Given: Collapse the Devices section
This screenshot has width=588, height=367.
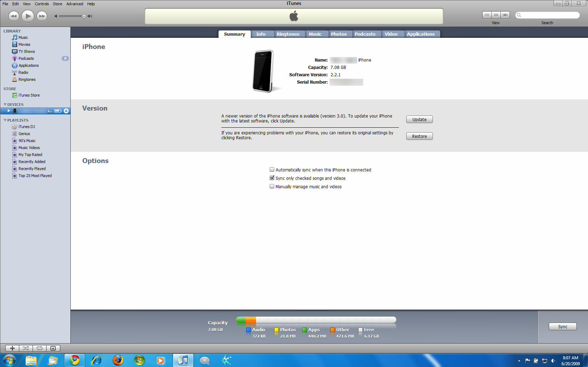Looking at the screenshot, I should click(x=5, y=105).
